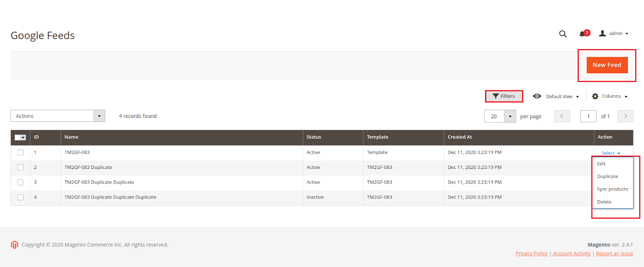Open the admin user account menu
The width and height of the screenshot is (644, 267).
(x=614, y=33)
